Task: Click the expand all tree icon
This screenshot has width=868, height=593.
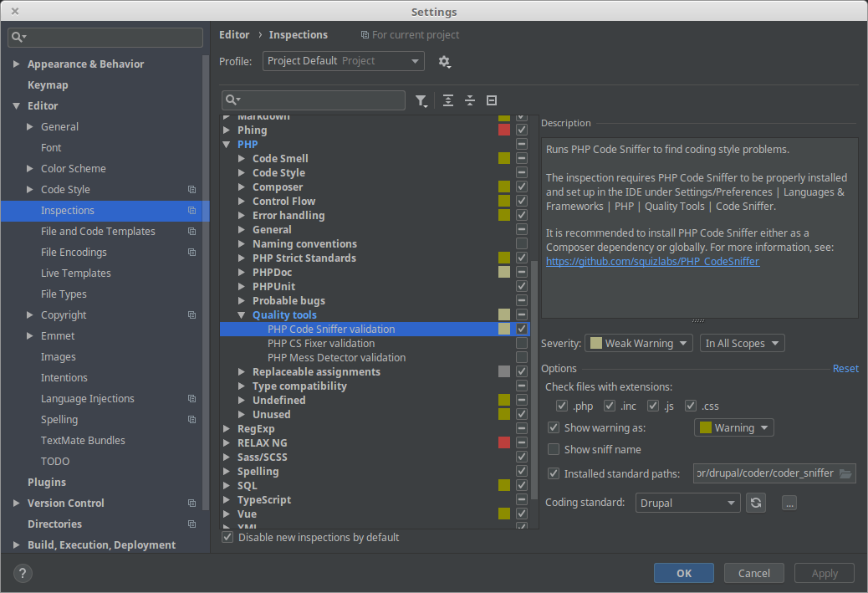Action: point(448,100)
